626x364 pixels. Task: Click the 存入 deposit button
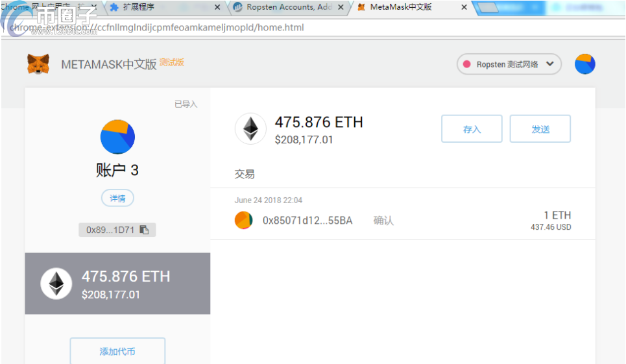click(472, 129)
